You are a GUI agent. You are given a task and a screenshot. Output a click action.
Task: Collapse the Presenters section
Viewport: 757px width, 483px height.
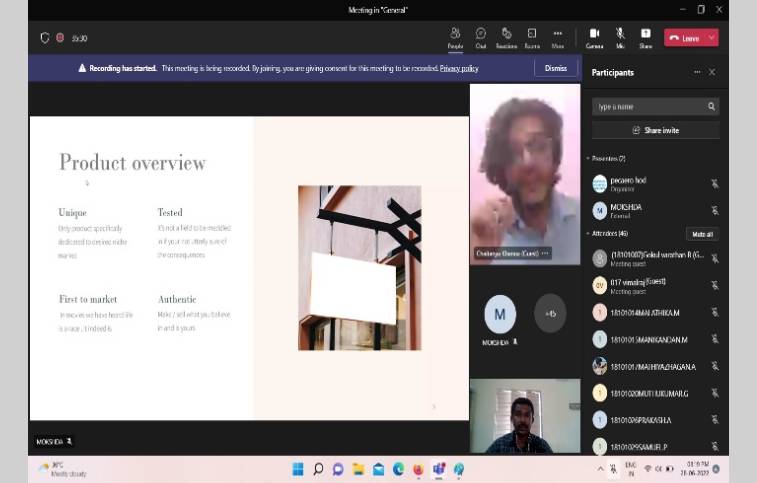click(x=588, y=158)
